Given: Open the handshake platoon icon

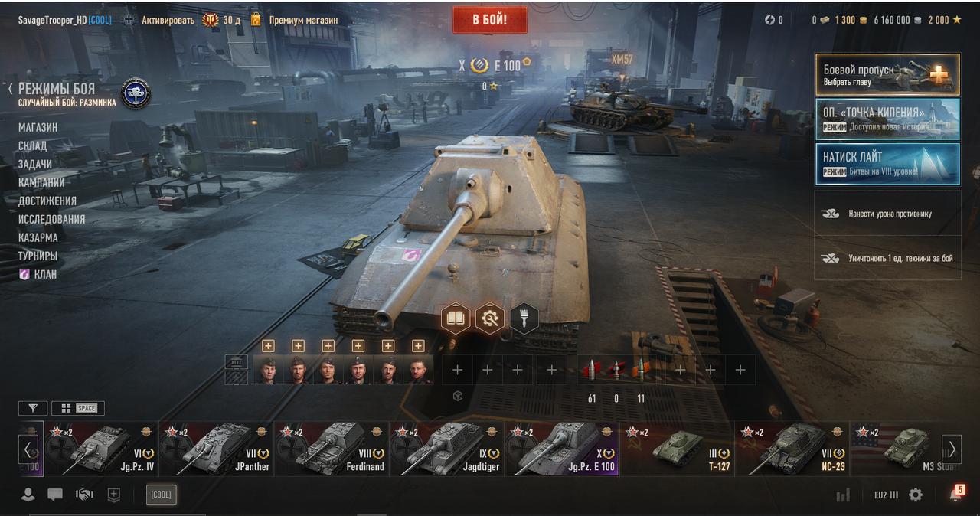Looking at the screenshot, I should tap(84, 495).
